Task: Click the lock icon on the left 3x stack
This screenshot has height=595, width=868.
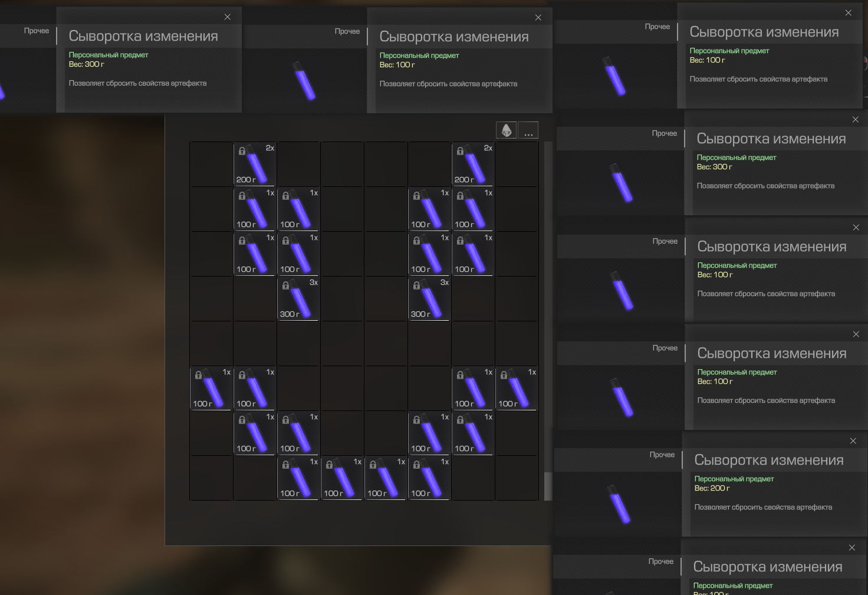Action: coord(285,285)
